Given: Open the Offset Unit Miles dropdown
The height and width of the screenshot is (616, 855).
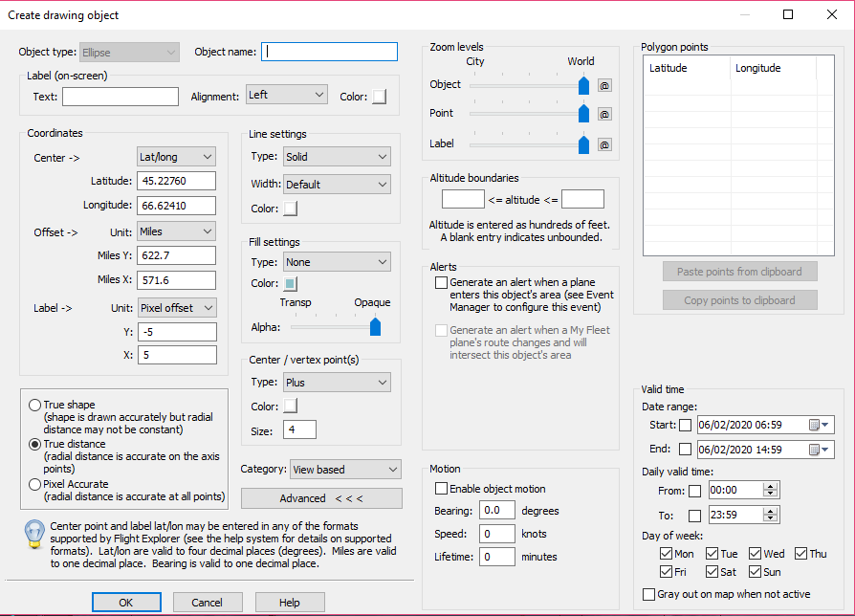Looking at the screenshot, I should (176, 231).
